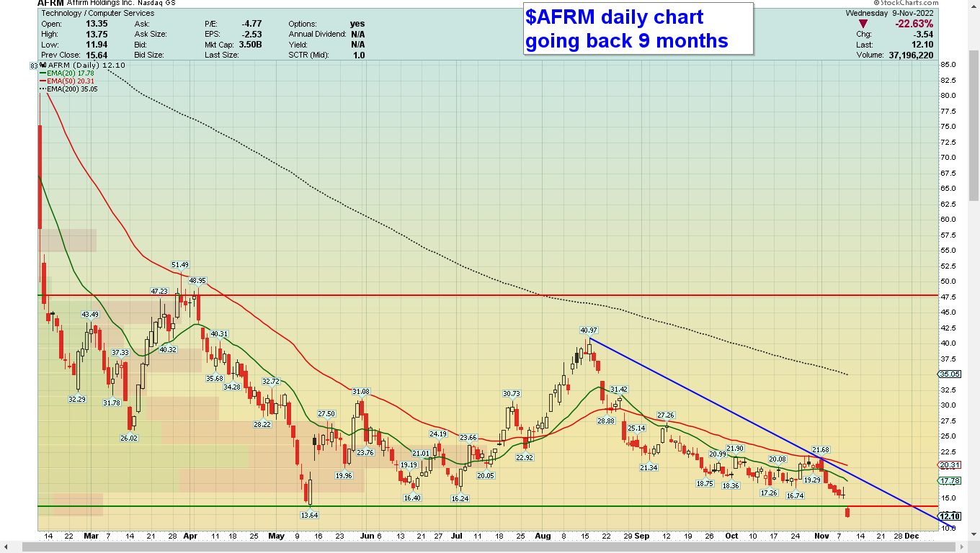Screen dimensions: 980x553
Task: Click the 'Nov' month label on the date axis
Action: click(822, 536)
